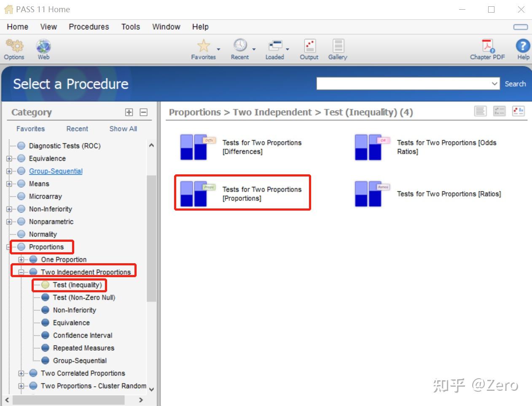Screen dimensions: 532x406
Task: Select Equivalence under Two Independent Proportions
Action: [x=71, y=323]
